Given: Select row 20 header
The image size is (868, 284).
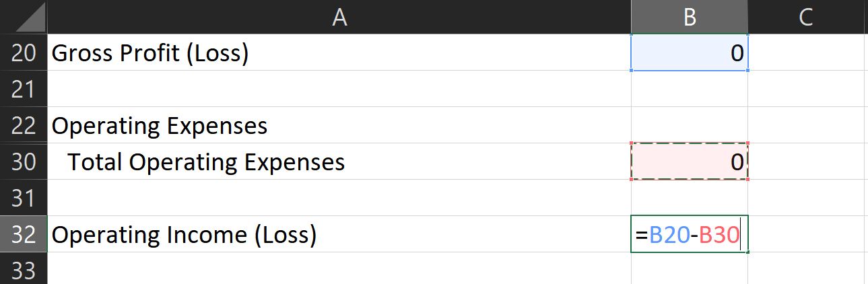Looking at the screenshot, I should click(24, 53).
